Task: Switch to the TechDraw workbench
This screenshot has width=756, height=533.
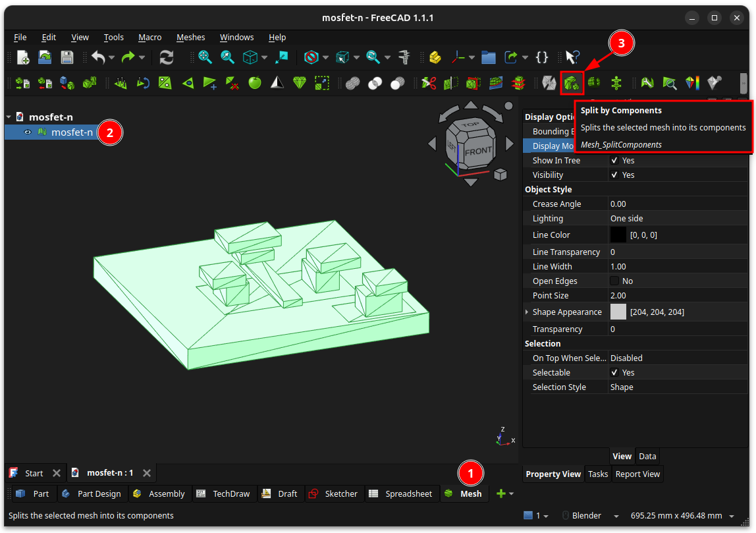Action: [x=224, y=494]
